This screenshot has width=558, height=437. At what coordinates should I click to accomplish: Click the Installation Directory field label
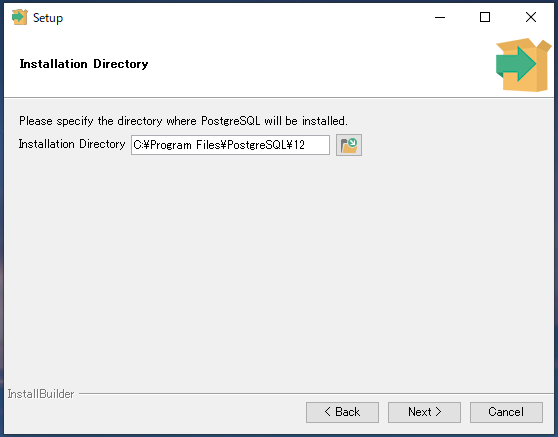coord(72,144)
